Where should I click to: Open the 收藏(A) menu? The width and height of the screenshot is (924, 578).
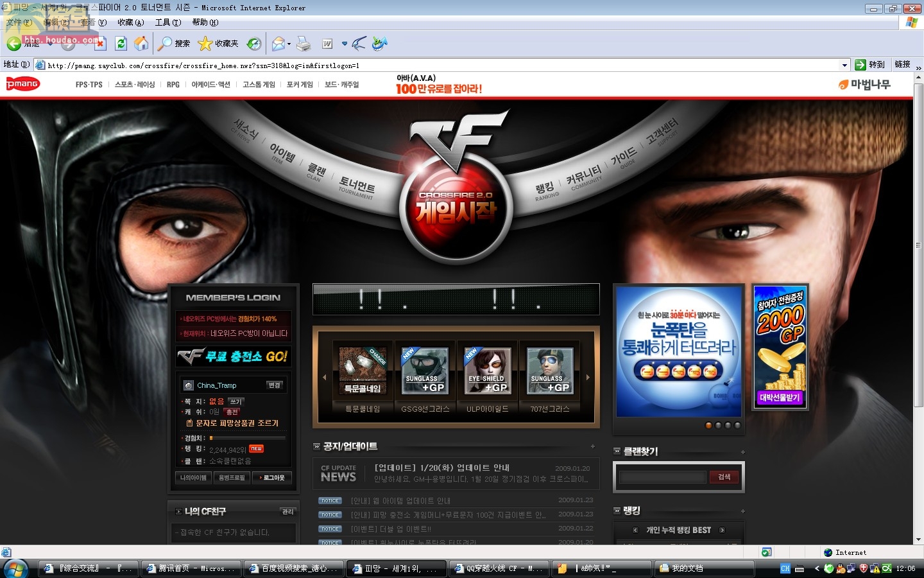point(130,22)
